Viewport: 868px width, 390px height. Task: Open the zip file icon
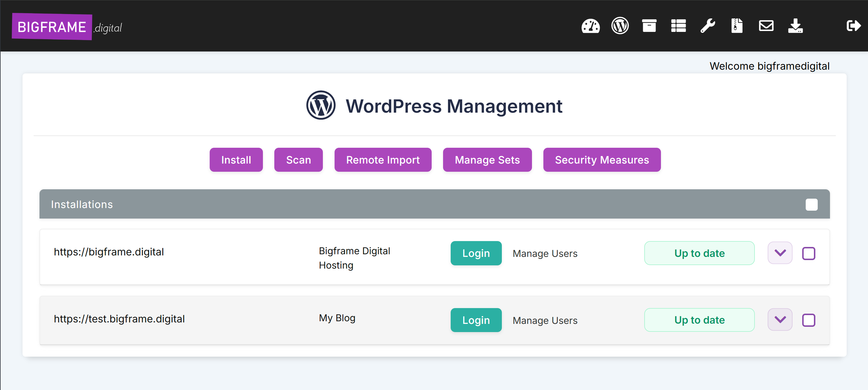[x=737, y=26]
